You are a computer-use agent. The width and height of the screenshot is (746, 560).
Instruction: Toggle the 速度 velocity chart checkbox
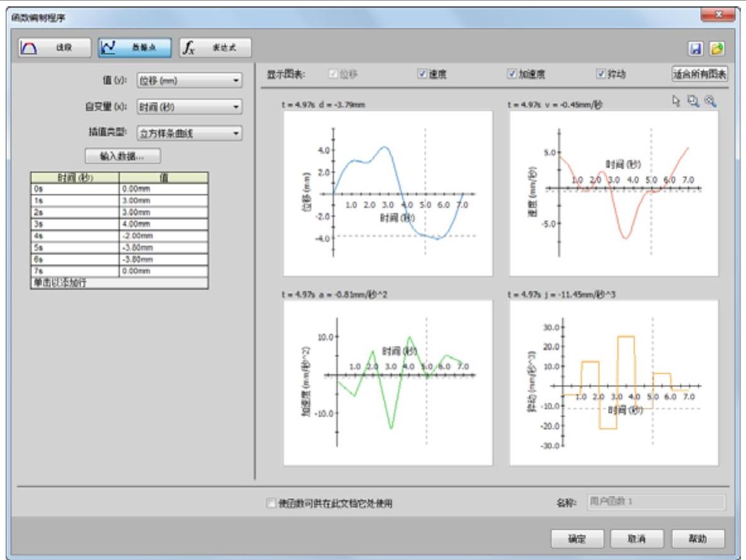click(422, 74)
